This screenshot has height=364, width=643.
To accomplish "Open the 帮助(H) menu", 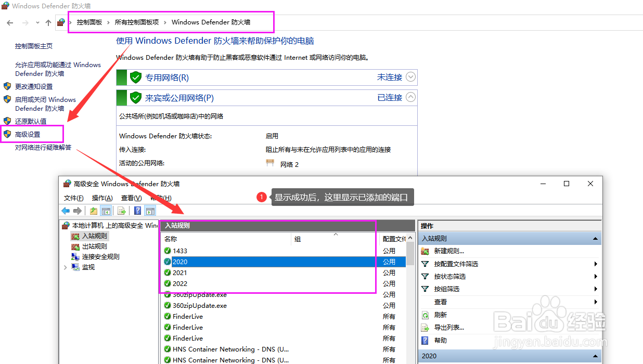I will coord(161,198).
